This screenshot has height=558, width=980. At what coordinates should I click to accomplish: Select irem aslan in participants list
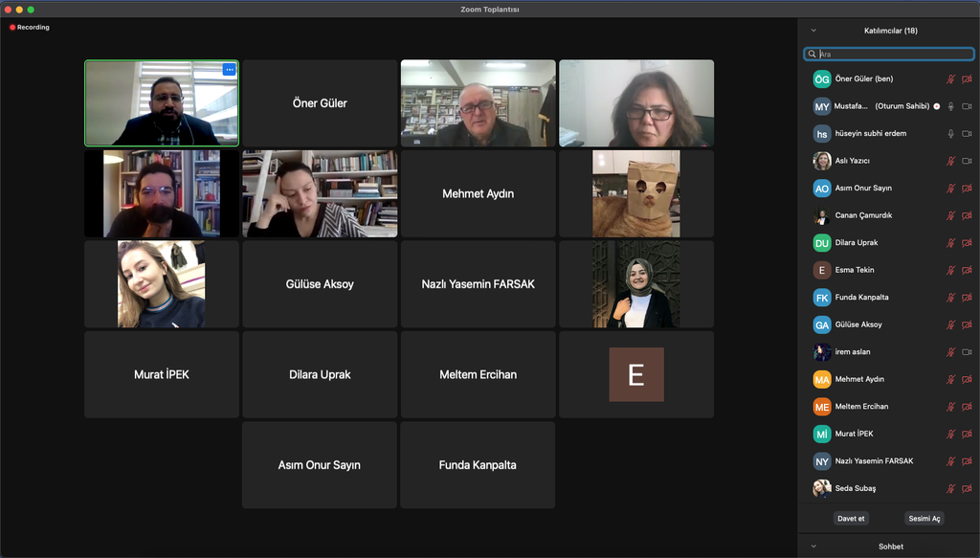889,352
